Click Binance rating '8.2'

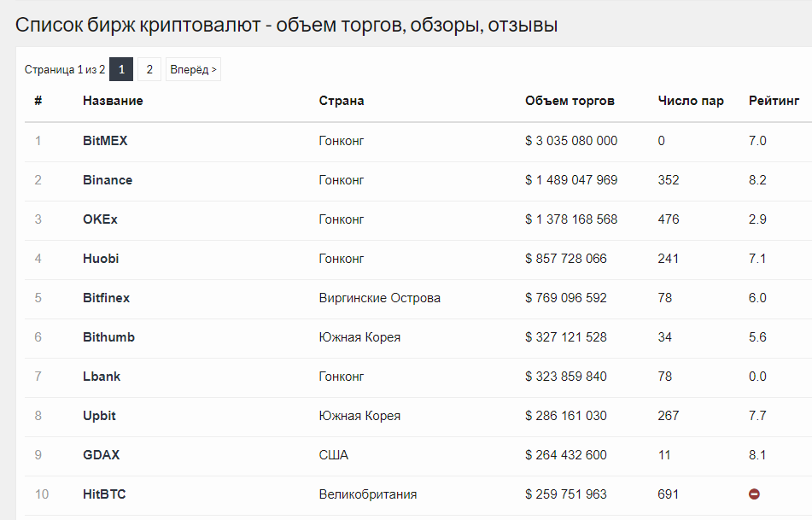pos(757,180)
